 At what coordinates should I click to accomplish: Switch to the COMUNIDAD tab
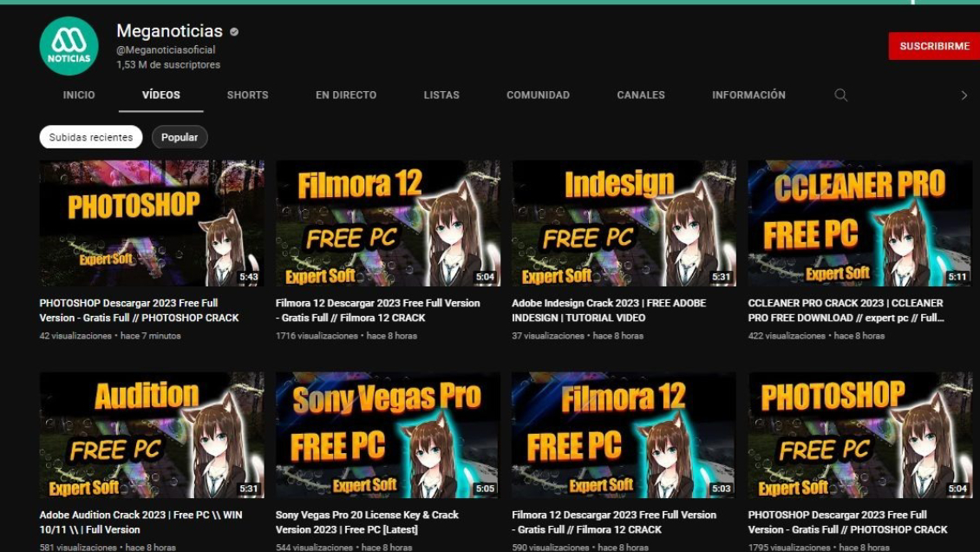(539, 95)
